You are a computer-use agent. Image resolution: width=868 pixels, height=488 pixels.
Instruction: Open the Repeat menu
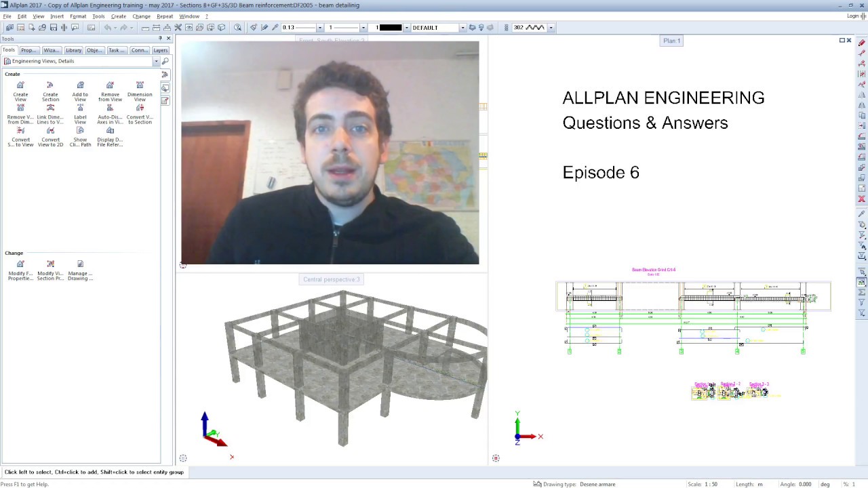tap(165, 16)
